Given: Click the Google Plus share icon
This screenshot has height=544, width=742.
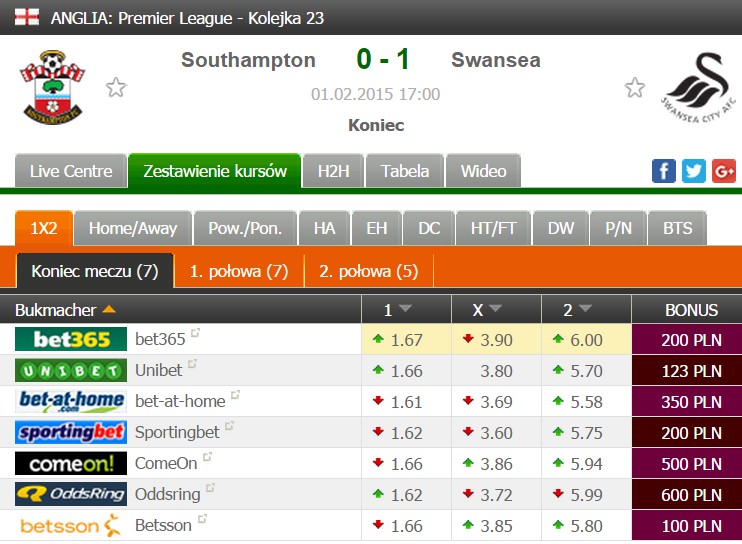Looking at the screenshot, I should [x=724, y=171].
